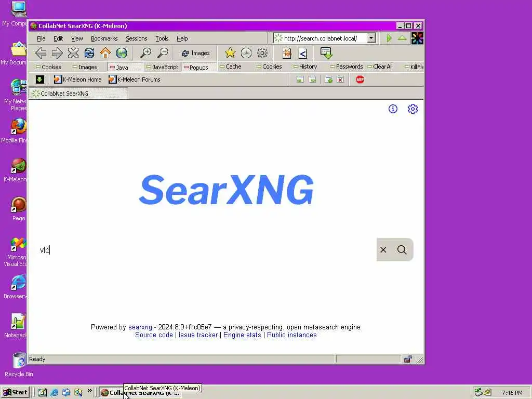Open K-Meleon Home bookmark

click(78, 79)
